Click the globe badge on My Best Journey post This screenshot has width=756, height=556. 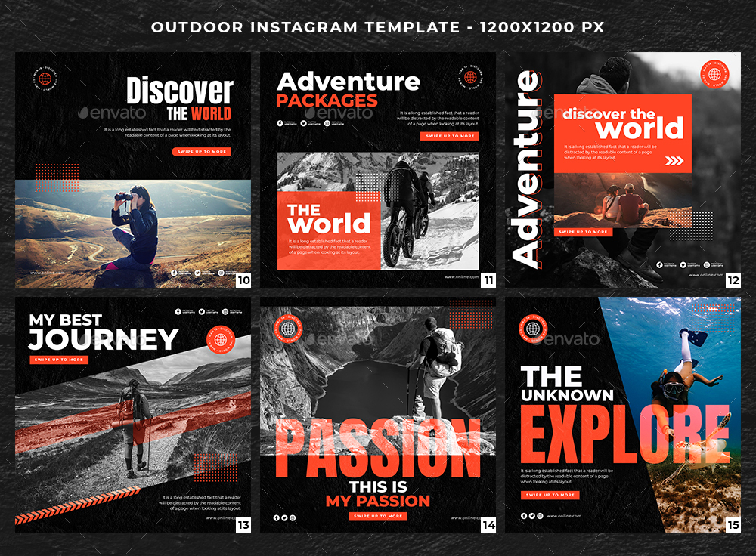(x=221, y=340)
